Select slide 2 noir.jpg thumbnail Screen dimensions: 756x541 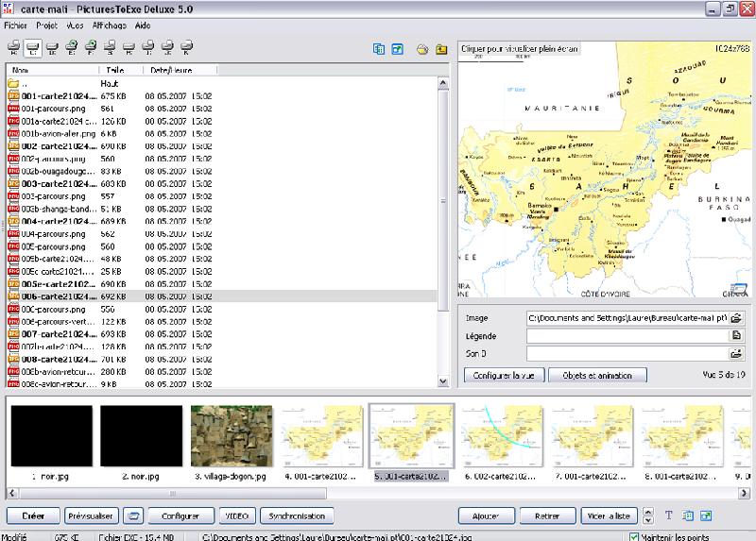pyautogui.click(x=141, y=435)
